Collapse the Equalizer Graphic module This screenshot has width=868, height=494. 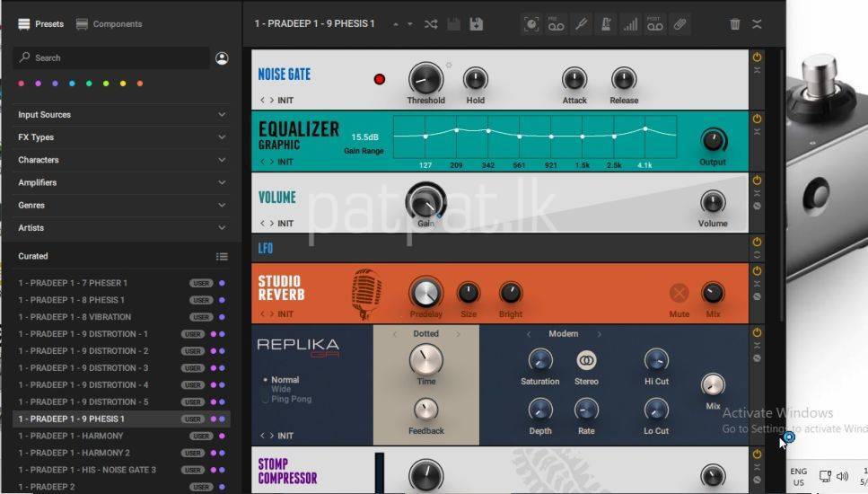[757, 132]
